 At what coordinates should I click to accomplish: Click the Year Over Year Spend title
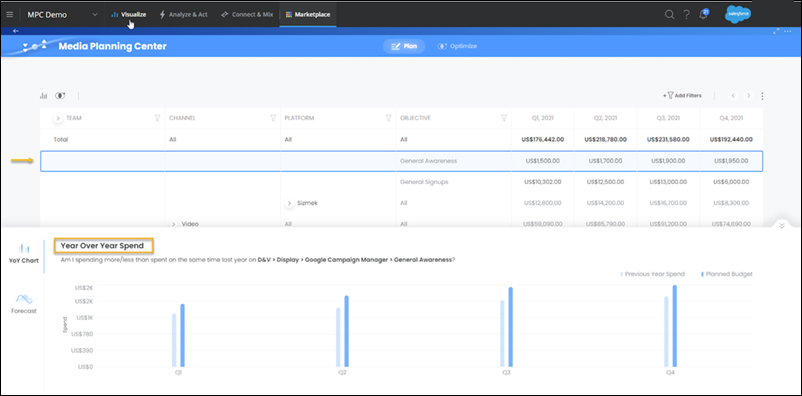pos(102,246)
